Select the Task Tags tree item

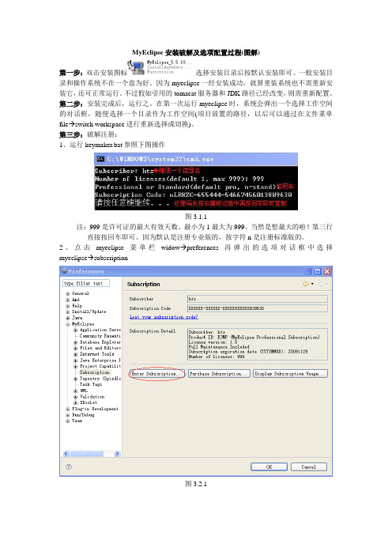[91, 384]
